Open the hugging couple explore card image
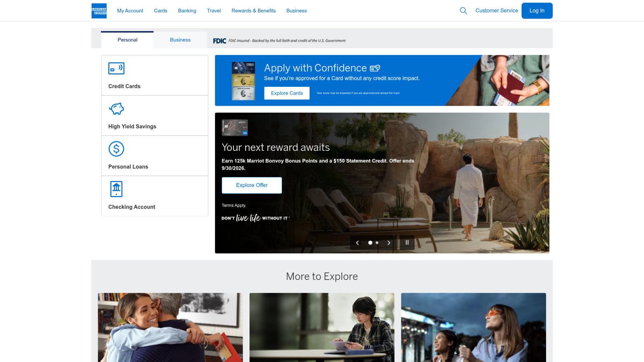Viewport: 644px width, 362px height. (x=170, y=327)
